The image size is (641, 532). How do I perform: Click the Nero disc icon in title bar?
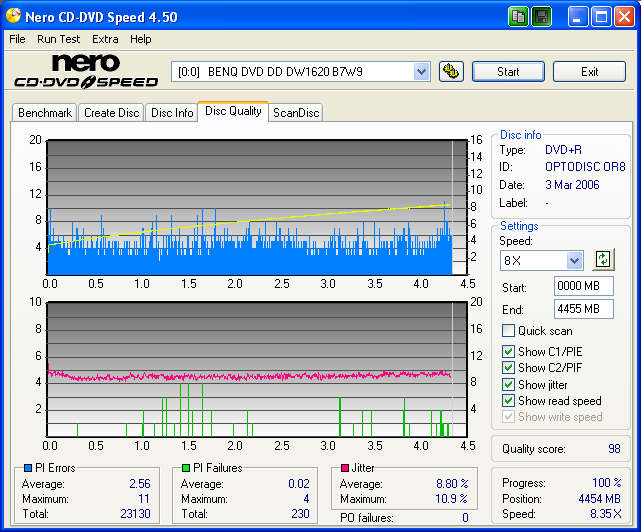coord(13,16)
